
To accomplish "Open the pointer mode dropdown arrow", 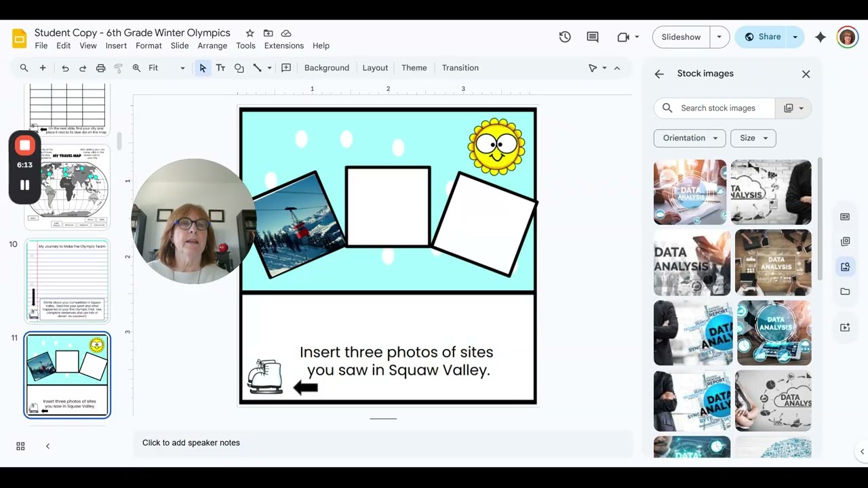I will click(x=604, y=68).
